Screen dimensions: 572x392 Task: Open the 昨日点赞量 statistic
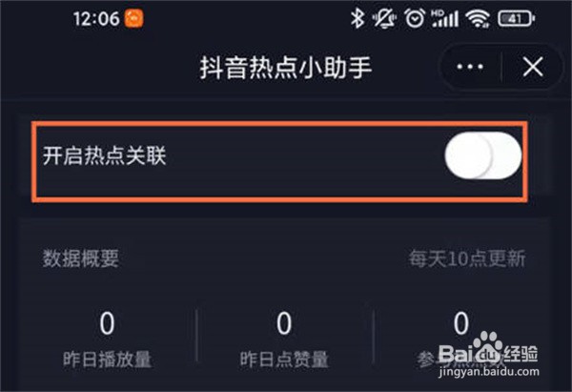284,359
